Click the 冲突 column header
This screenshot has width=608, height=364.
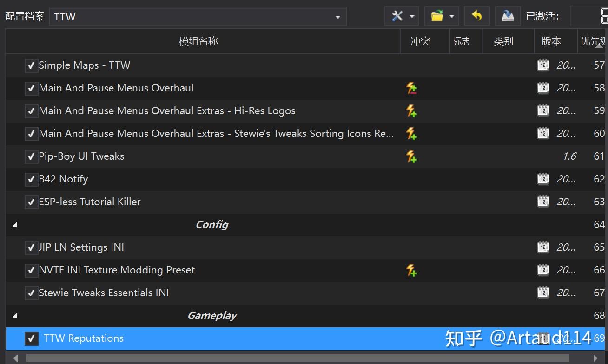coord(420,41)
